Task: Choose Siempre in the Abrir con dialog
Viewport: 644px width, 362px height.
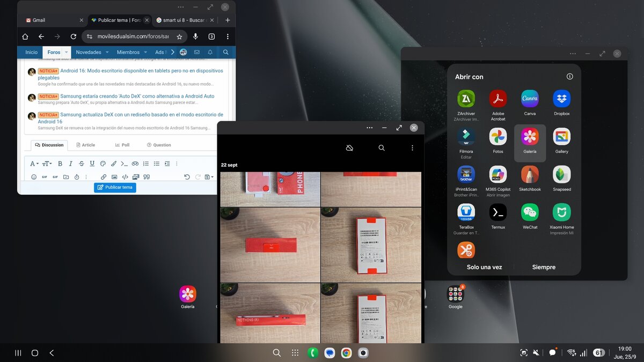Action: click(x=544, y=267)
